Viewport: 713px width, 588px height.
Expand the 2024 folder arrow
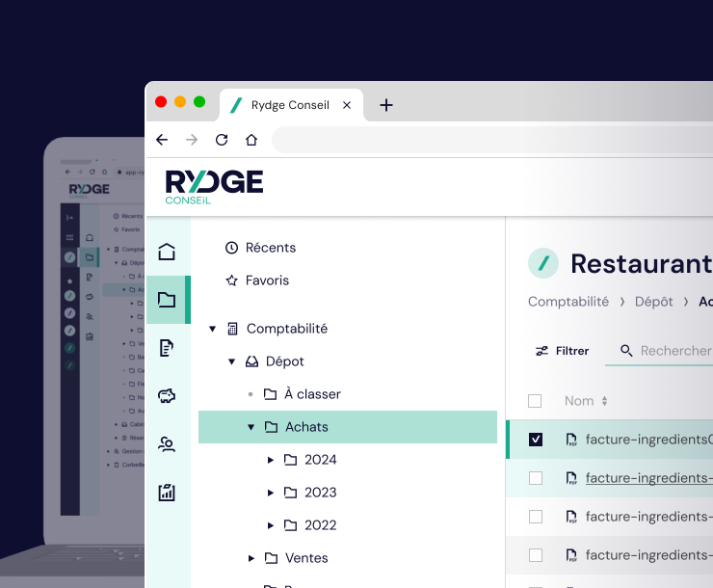click(271, 460)
